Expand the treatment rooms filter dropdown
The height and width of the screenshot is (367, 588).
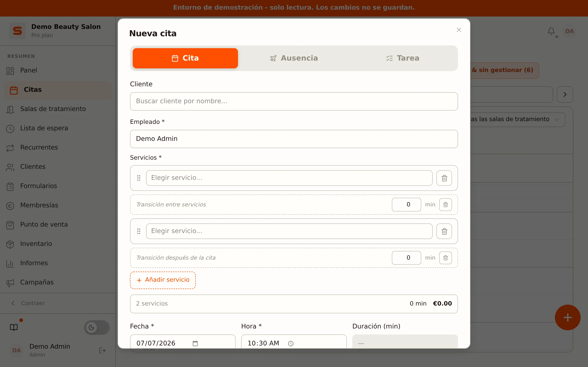click(x=517, y=120)
